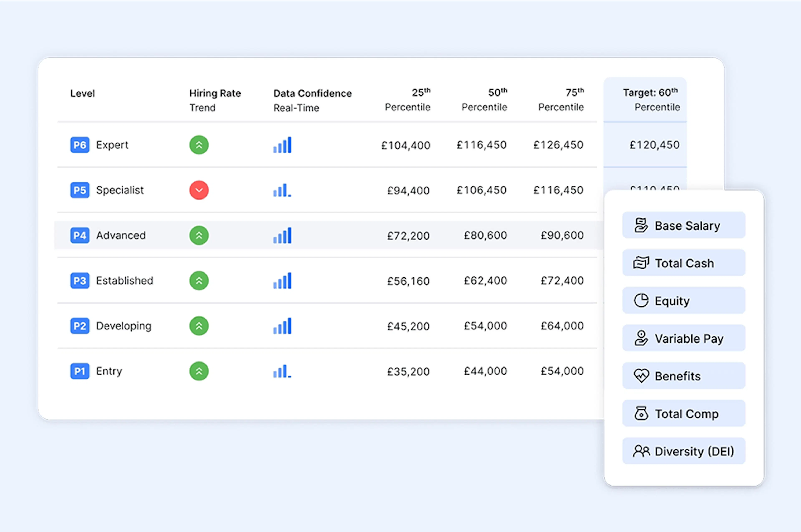Click Established row green hiring trend icon
The width and height of the screenshot is (801, 532).
point(199,281)
